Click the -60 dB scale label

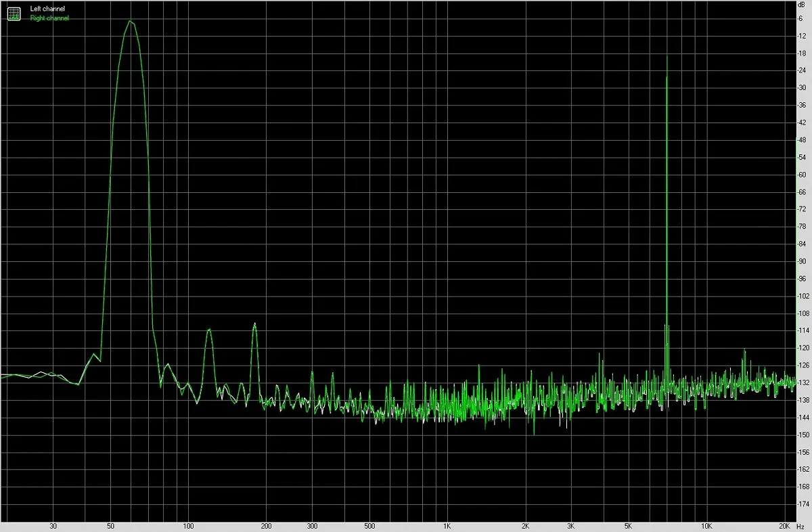click(x=803, y=175)
